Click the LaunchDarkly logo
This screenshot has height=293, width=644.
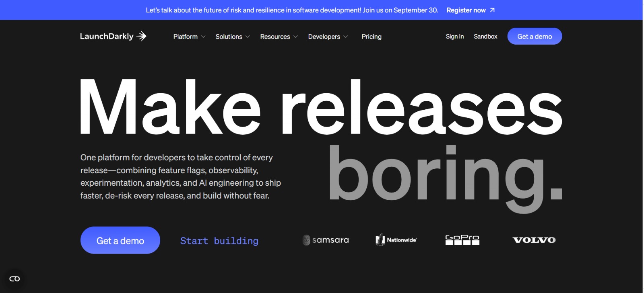113,36
